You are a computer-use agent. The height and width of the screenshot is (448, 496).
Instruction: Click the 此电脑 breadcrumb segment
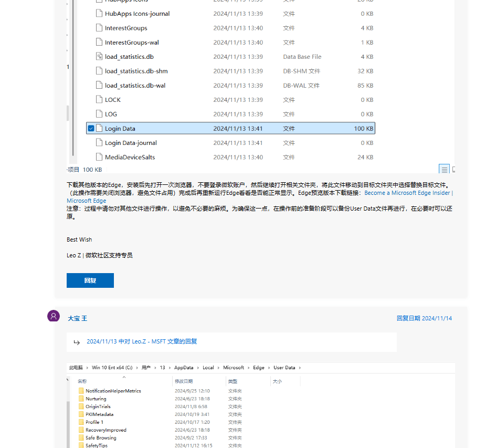(76, 368)
